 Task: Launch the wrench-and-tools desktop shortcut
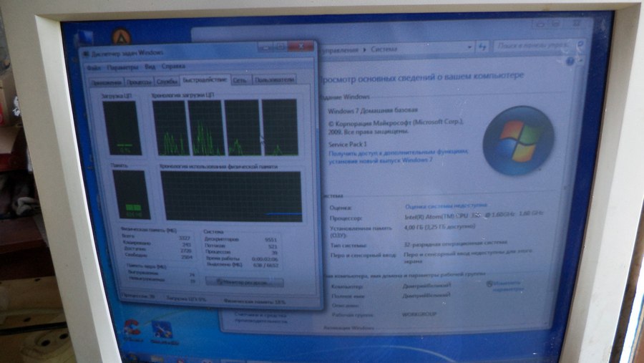tap(162, 329)
